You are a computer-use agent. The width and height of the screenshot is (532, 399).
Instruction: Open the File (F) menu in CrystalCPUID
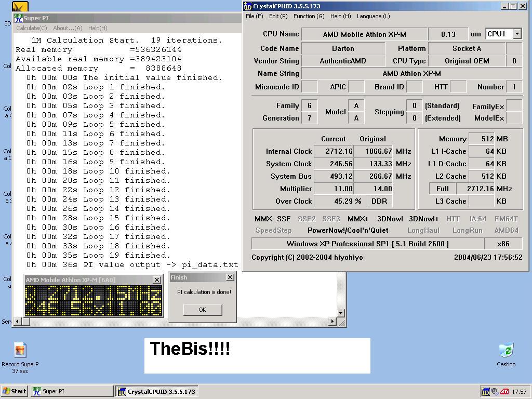254,16
